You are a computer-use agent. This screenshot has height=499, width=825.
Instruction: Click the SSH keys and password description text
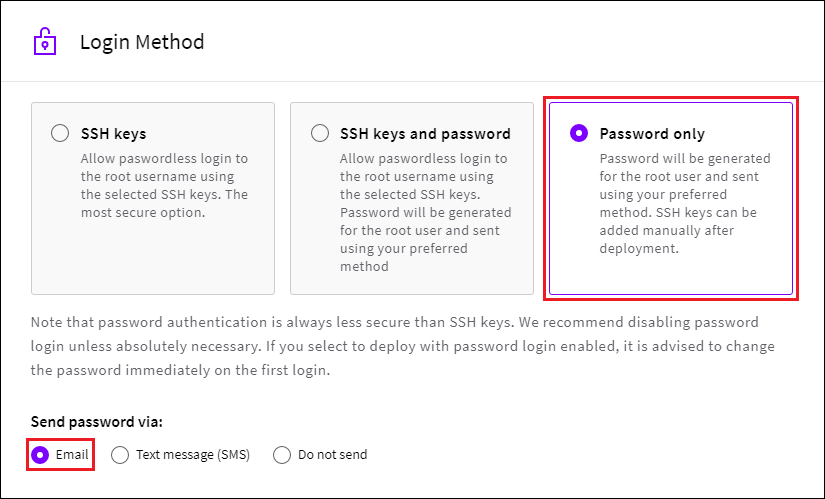[425, 213]
